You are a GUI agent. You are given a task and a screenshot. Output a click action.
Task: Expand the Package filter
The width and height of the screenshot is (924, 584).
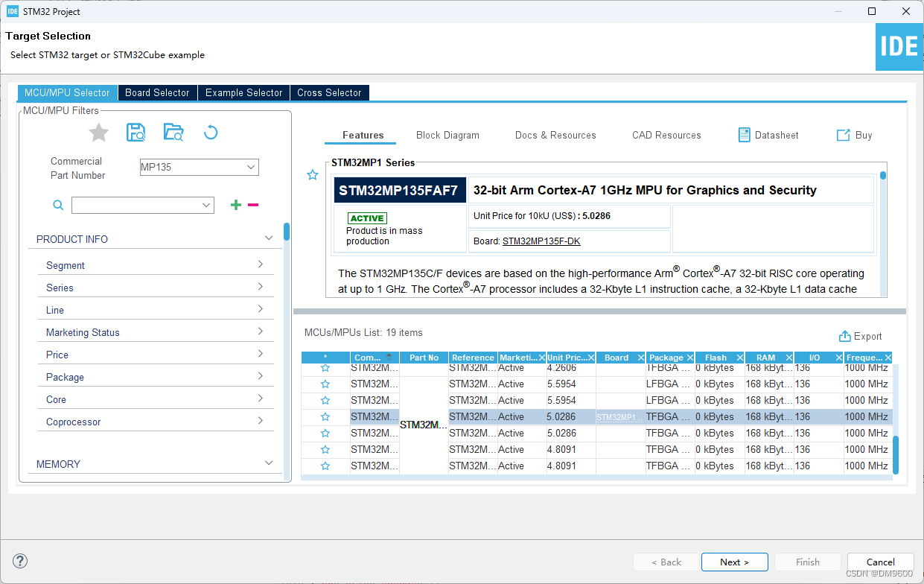260,376
